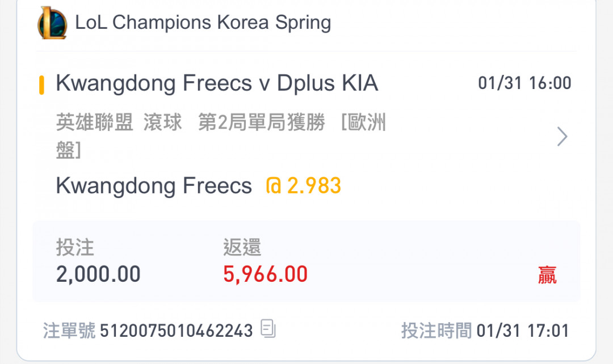Click the bet time 01/31 17:01
The height and width of the screenshot is (364, 613).
pyautogui.click(x=522, y=331)
